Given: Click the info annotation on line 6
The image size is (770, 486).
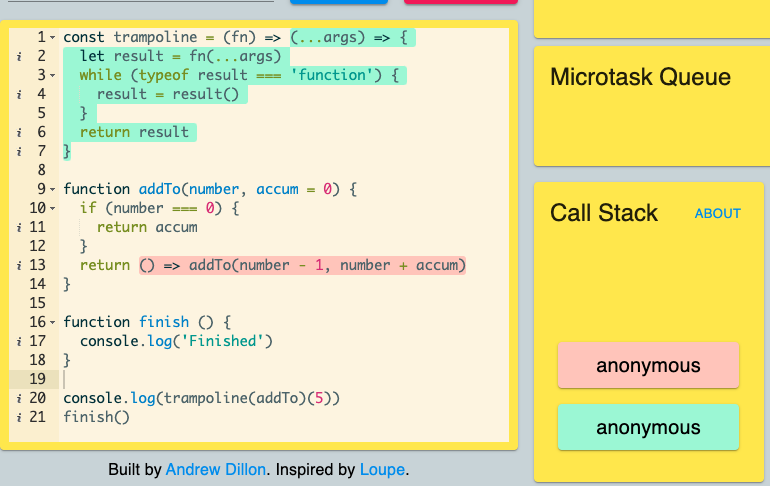Looking at the screenshot, I should [x=19, y=133].
